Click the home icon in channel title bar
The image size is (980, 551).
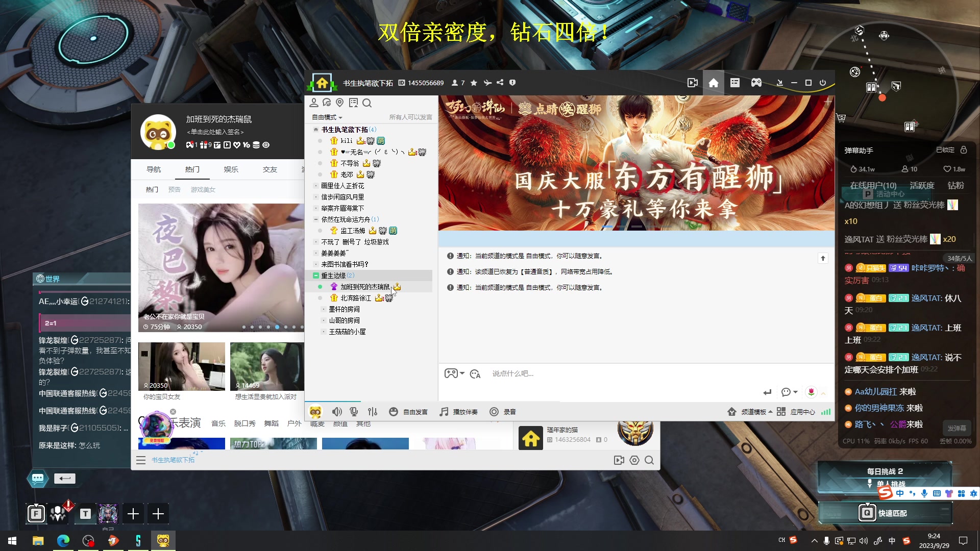(714, 83)
